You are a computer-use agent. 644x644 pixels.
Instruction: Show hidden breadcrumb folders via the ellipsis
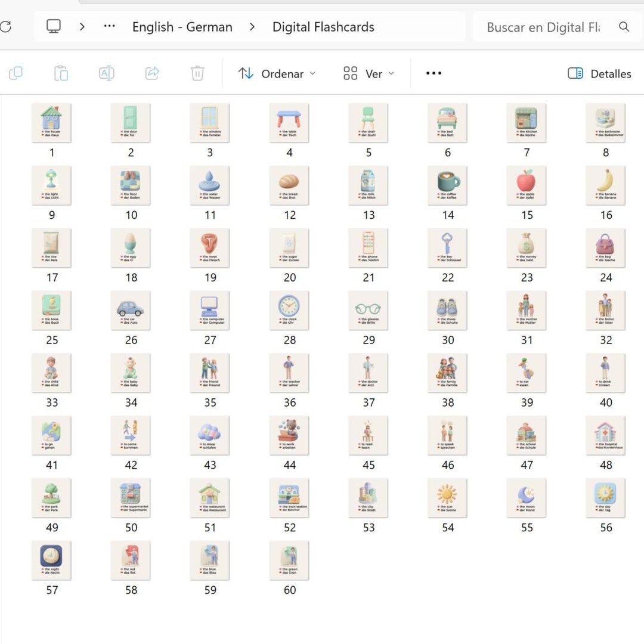[x=109, y=26]
